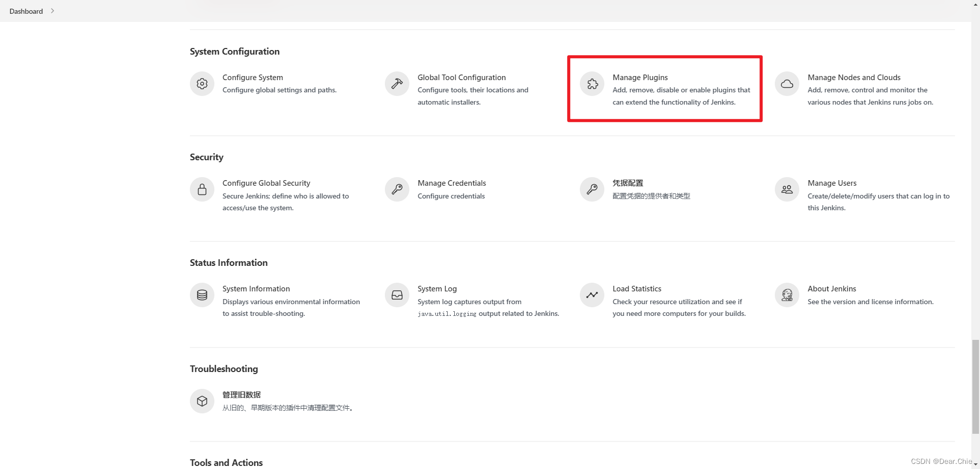Click 'Configure global settings and paths.' description
980x469 pixels.
(x=280, y=90)
